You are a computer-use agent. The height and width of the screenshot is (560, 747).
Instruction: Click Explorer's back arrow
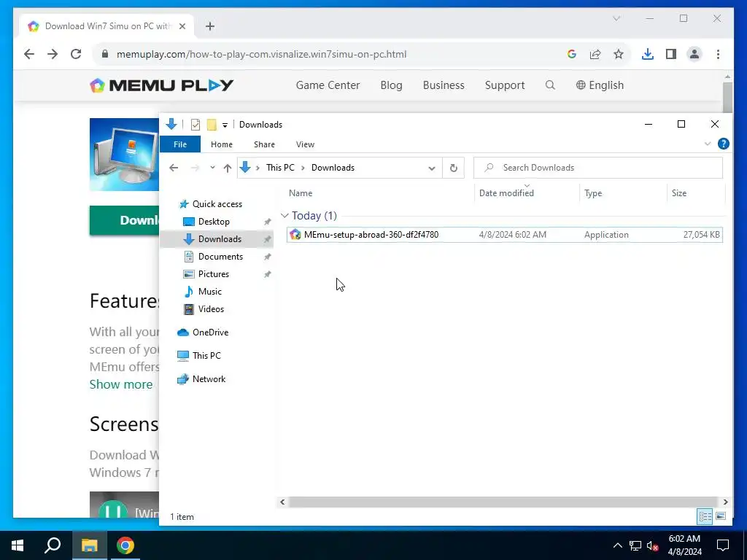pyautogui.click(x=174, y=168)
